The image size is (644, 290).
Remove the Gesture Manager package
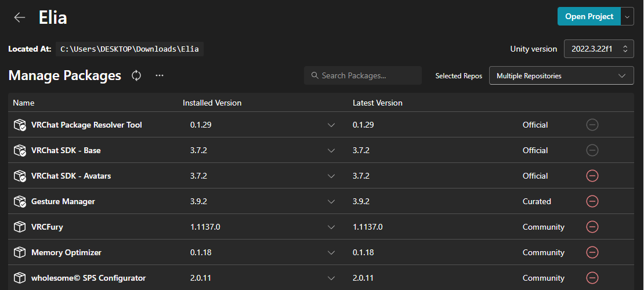[x=592, y=201]
